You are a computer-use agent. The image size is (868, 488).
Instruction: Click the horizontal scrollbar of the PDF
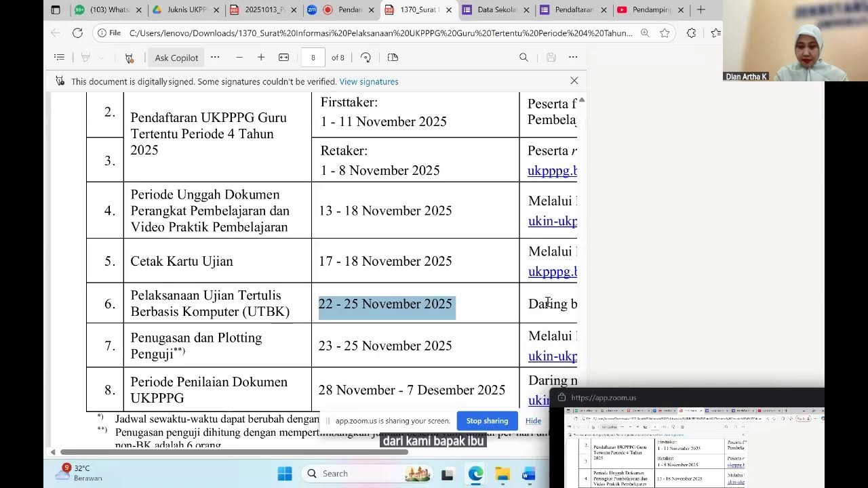(x=234, y=452)
